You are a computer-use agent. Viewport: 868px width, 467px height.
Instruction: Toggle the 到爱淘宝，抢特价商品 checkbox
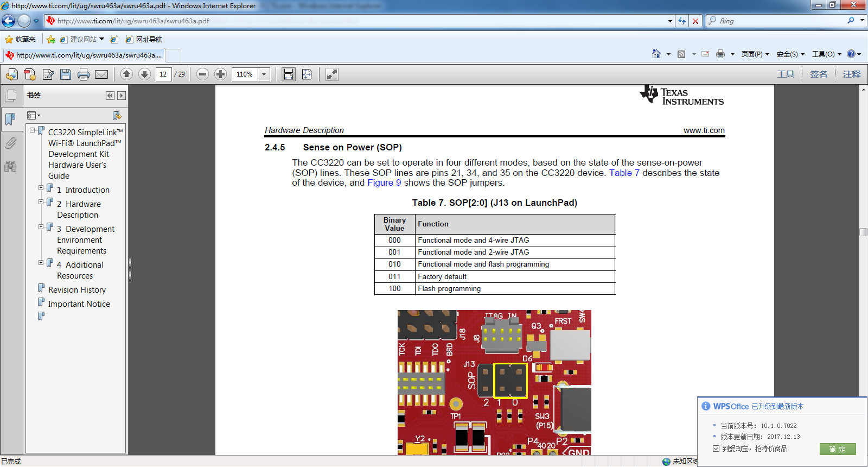tap(716, 449)
